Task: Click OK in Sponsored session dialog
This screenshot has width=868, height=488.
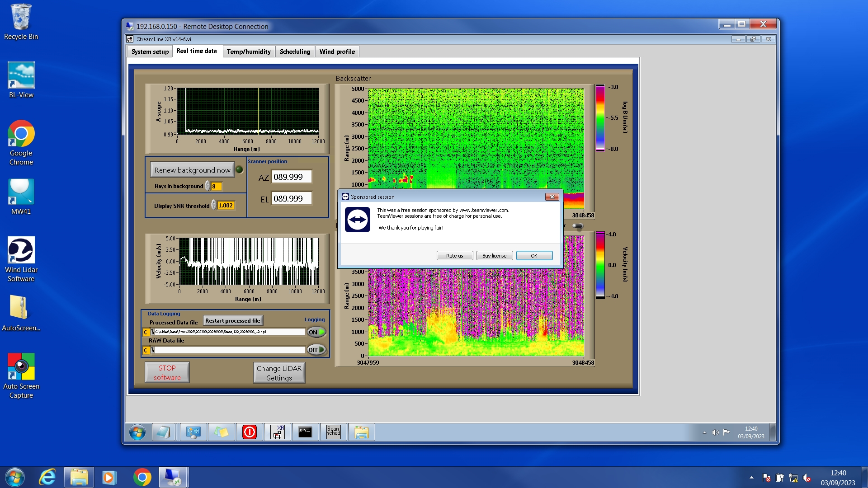Action: click(534, 256)
